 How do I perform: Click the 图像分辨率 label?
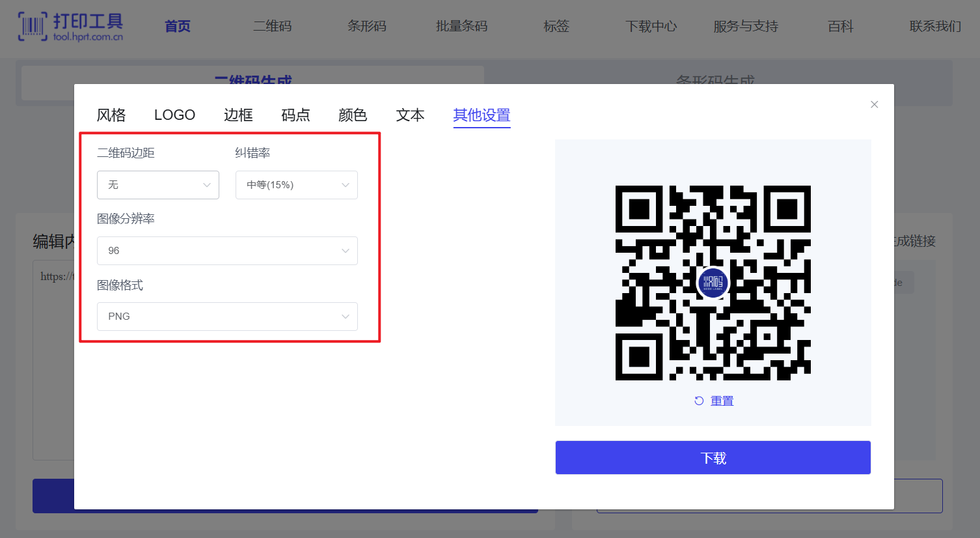(x=126, y=219)
